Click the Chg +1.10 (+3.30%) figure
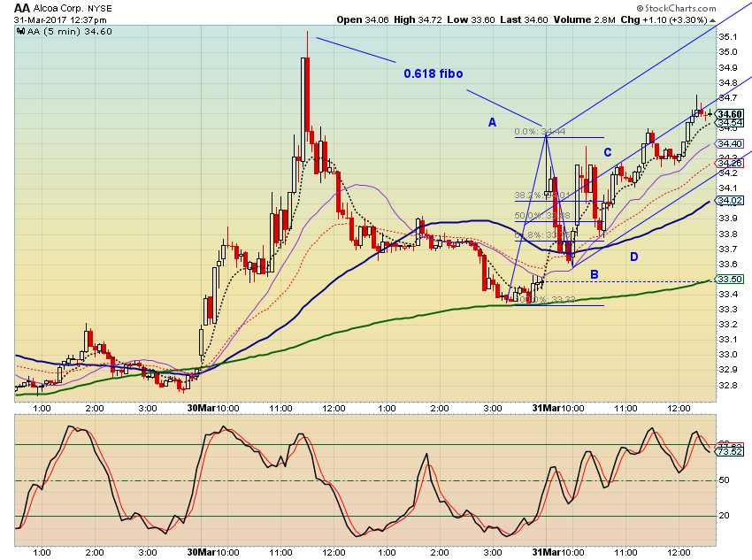Viewport: 752px width, 560px height. click(664, 19)
